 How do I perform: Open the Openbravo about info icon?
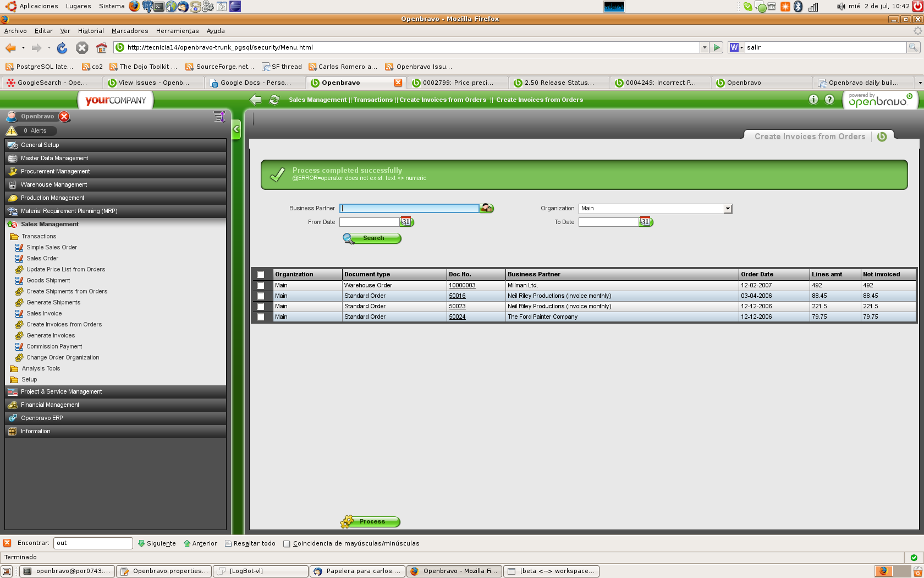tap(813, 100)
